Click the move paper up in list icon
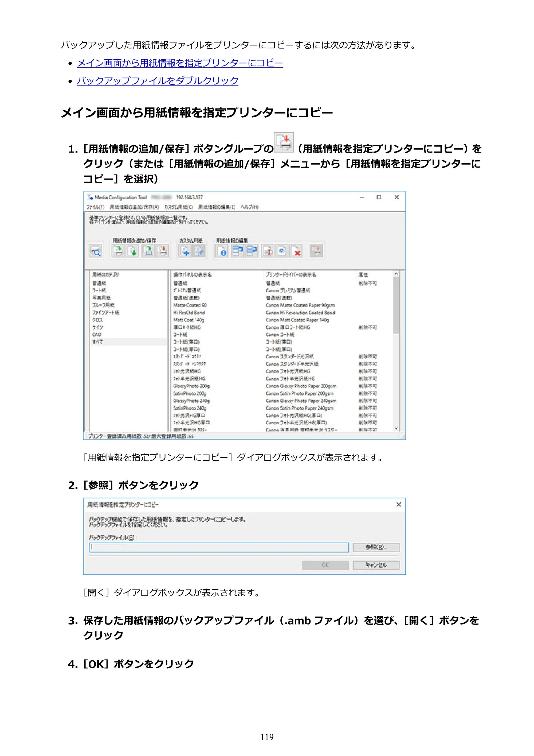This screenshot has height=756, width=534. click(237, 251)
